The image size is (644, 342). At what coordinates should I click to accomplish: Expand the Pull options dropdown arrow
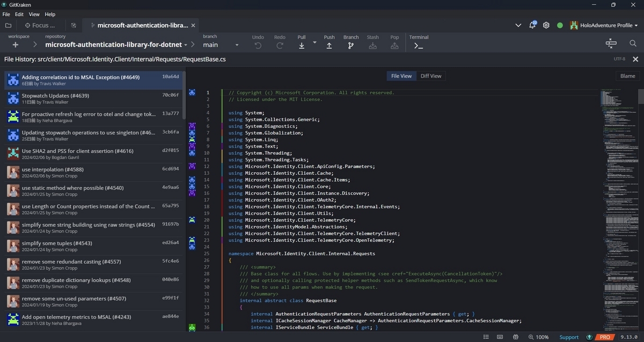coord(315,42)
